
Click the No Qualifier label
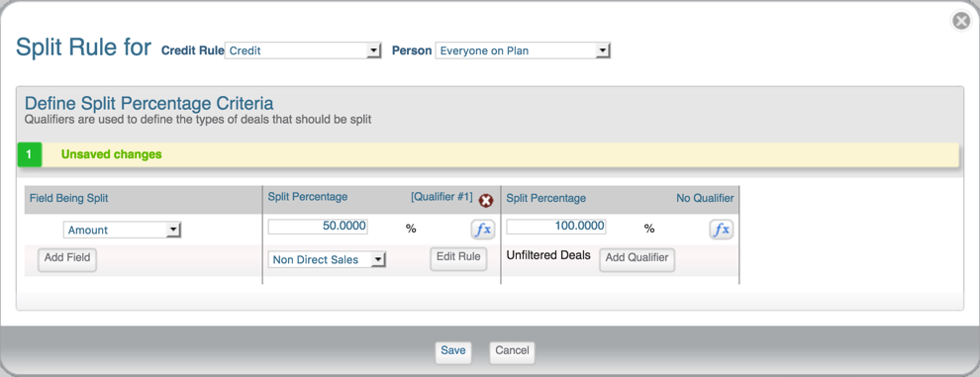click(x=705, y=198)
